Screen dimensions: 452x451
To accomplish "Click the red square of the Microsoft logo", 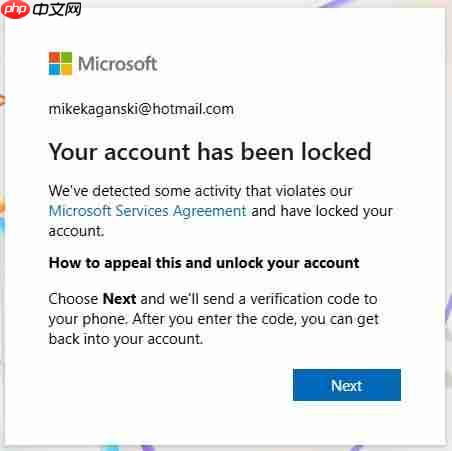I will point(54,58).
